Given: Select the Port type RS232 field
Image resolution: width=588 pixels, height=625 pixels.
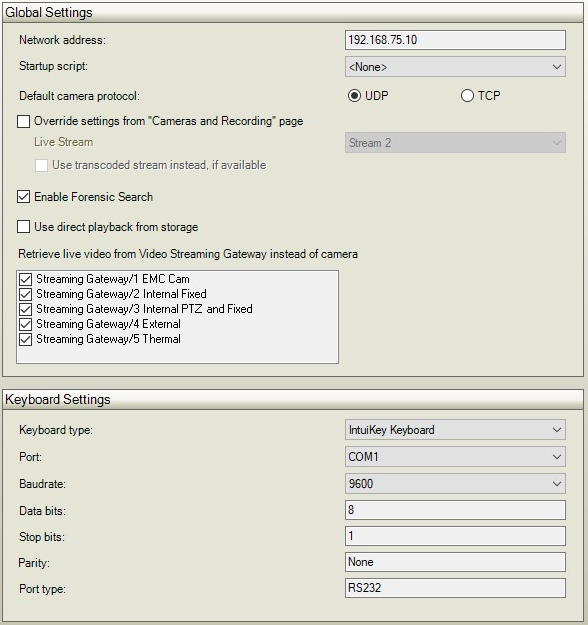Looking at the screenshot, I should (x=455, y=588).
